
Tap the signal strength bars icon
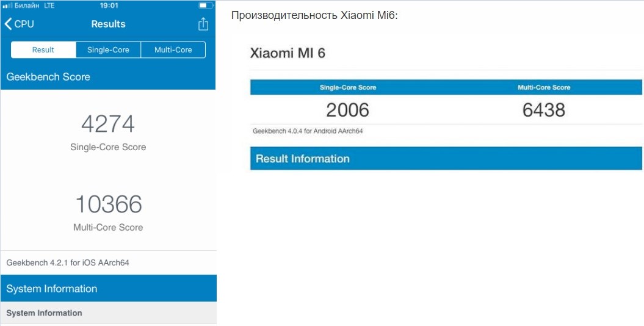(5, 5)
